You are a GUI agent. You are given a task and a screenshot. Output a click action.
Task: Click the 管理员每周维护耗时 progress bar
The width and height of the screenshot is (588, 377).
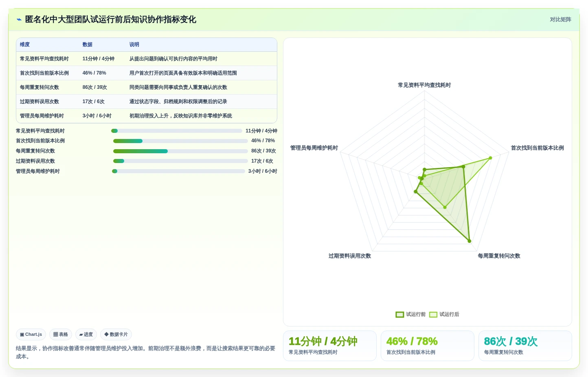click(x=178, y=171)
